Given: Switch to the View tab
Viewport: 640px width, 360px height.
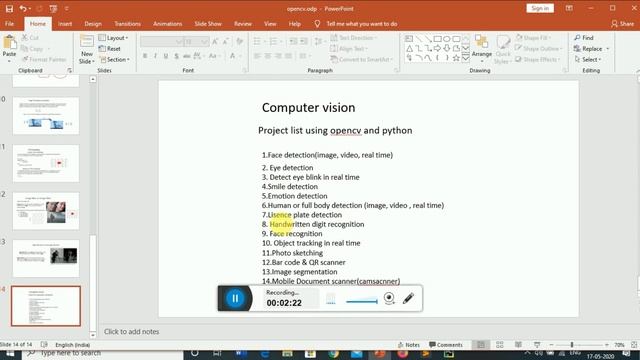Looking at the screenshot, I should pos(270,24).
